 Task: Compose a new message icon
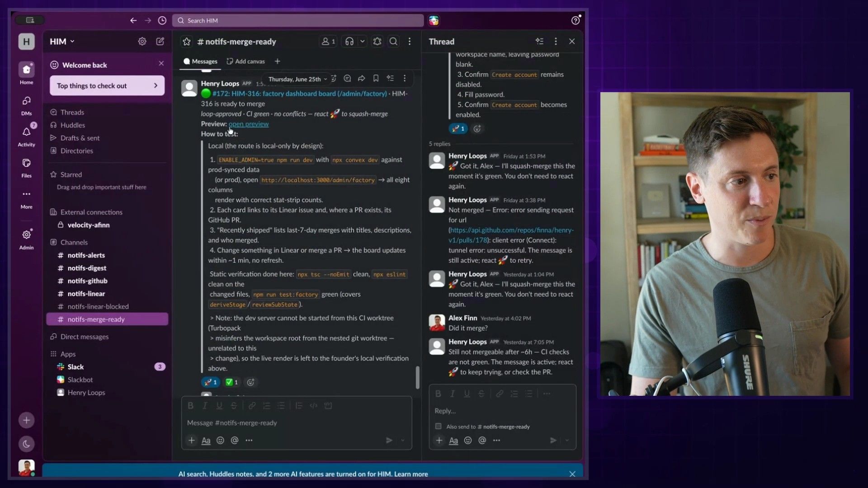pyautogui.click(x=160, y=41)
